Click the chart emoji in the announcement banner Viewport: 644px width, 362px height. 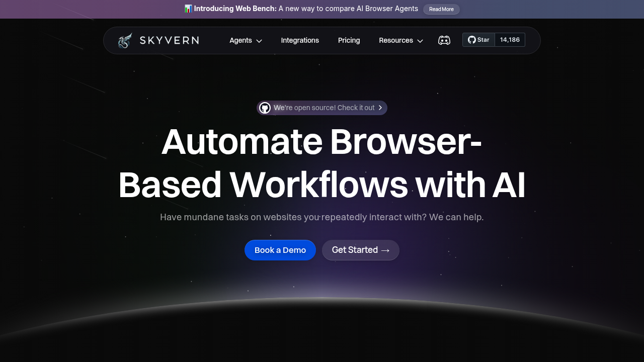click(188, 9)
